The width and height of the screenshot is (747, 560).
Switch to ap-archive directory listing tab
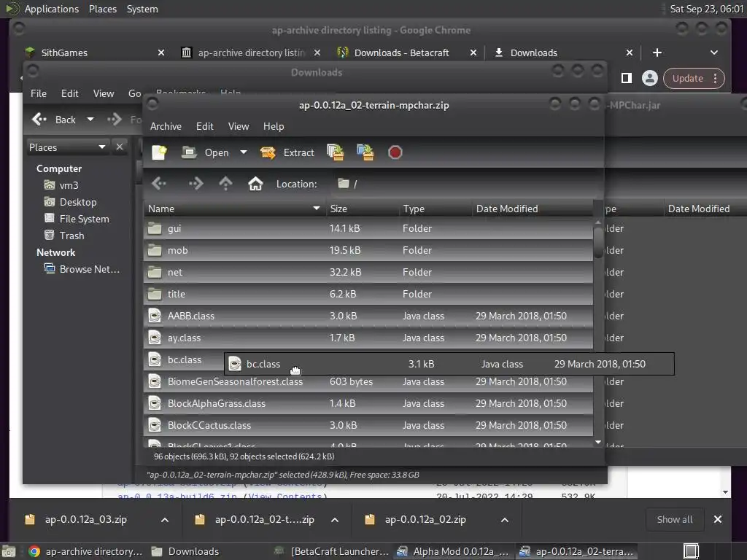tap(250, 52)
